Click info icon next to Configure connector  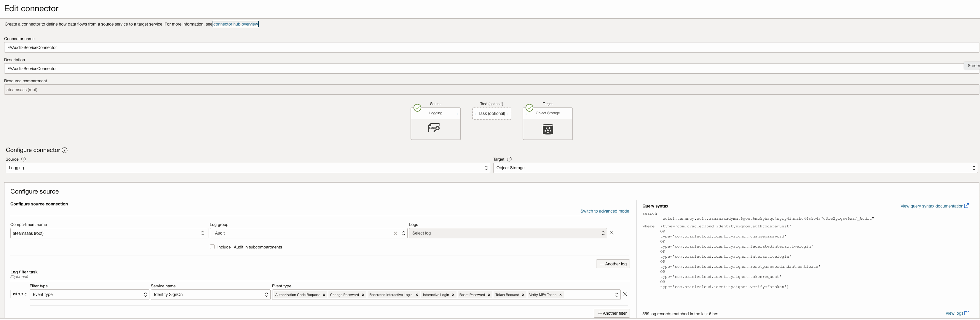point(65,151)
